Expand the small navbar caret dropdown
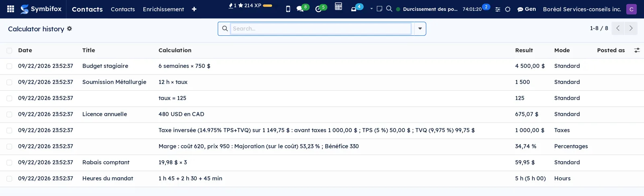Screen dimensions: 644x196 [372, 8]
